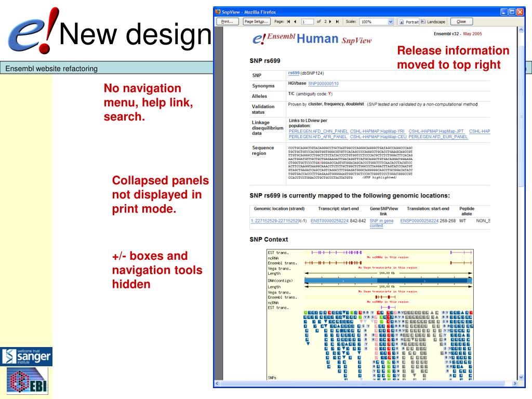The height and width of the screenshot is (399, 532).
Task: Open translation ENSP00000258224 link
Action: [x=419, y=221]
